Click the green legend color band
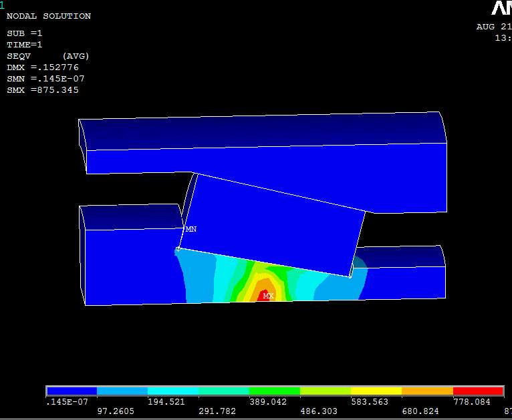 275,391
